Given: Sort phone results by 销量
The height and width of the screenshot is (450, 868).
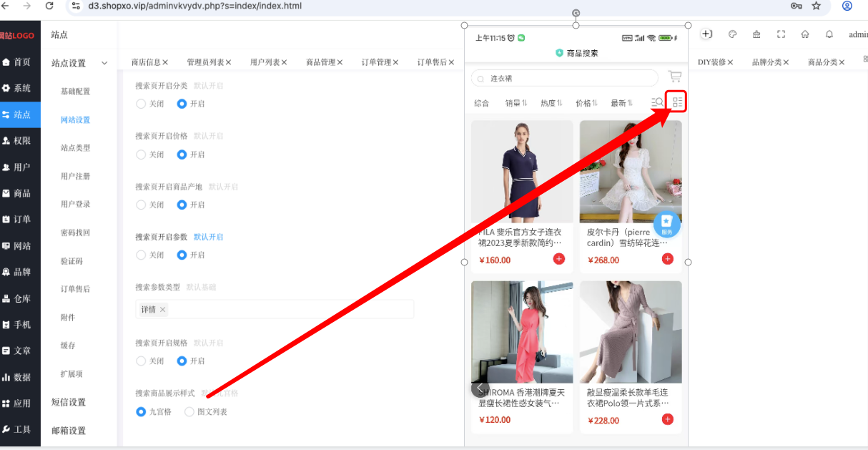Looking at the screenshot, I should coord(516,103).
